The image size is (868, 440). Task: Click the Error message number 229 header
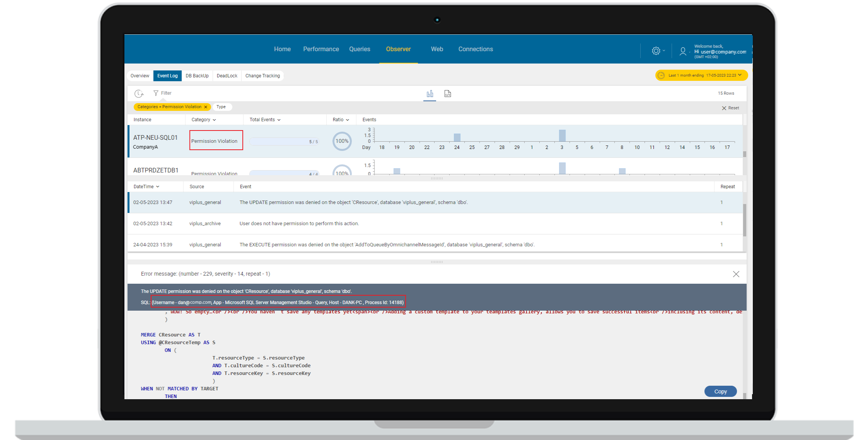(x=205, y=274)
